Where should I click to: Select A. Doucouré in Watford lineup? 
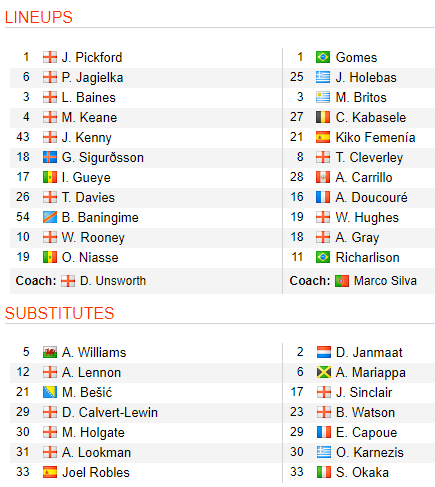(x=371, y=197)
